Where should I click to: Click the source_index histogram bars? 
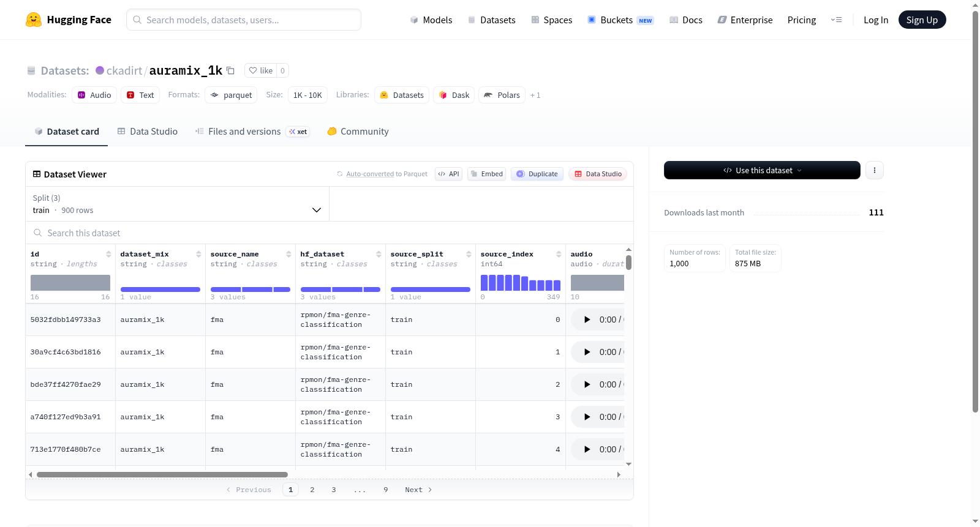click(521, 283)
